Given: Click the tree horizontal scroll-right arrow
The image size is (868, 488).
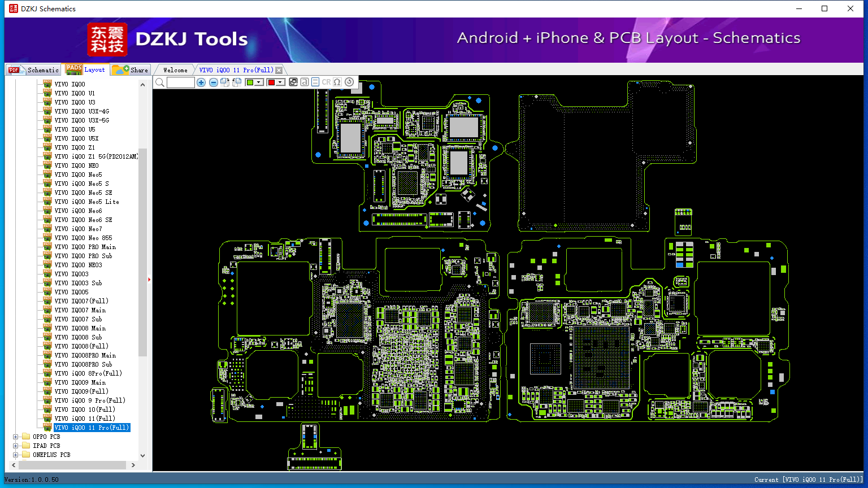Looking at the screenshot, I should pyautogui.click(x=133, y=465).
